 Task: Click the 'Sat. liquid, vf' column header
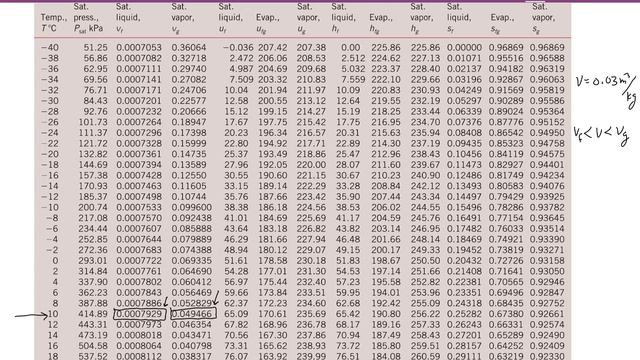(128, 18)
